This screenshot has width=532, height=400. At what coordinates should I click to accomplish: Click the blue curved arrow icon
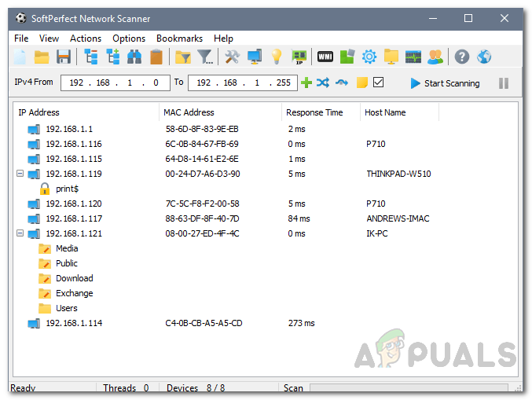pyautogui.click(x=342, y=83)
